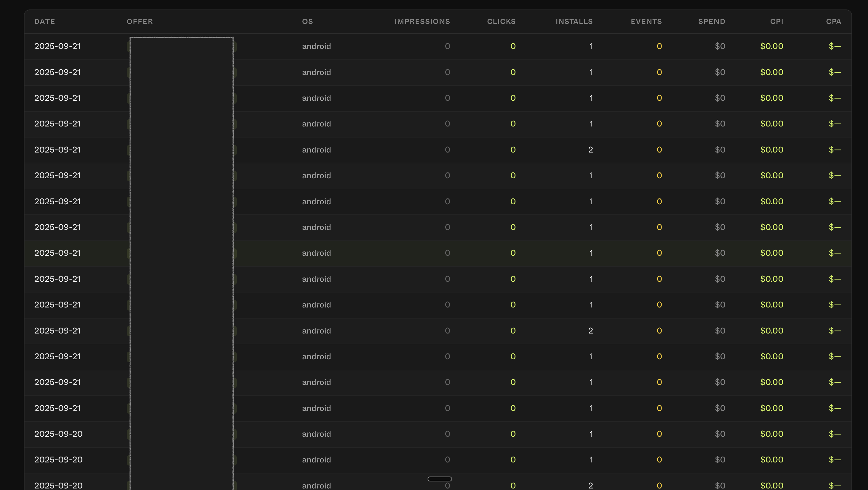This screenshot has width=868, height=490.
Task: Sort table by IMPRESSIONS header
Action: tap(422, 21)
